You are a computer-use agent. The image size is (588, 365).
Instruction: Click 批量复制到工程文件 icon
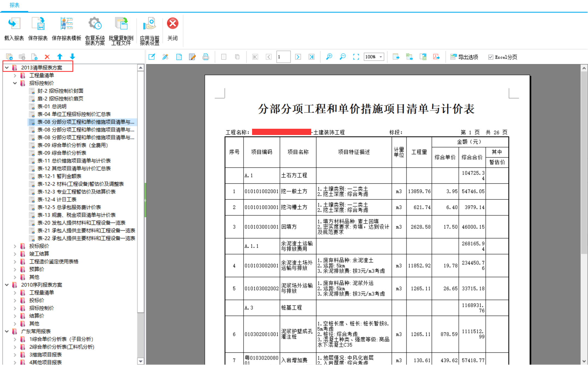tap(121, 24)
